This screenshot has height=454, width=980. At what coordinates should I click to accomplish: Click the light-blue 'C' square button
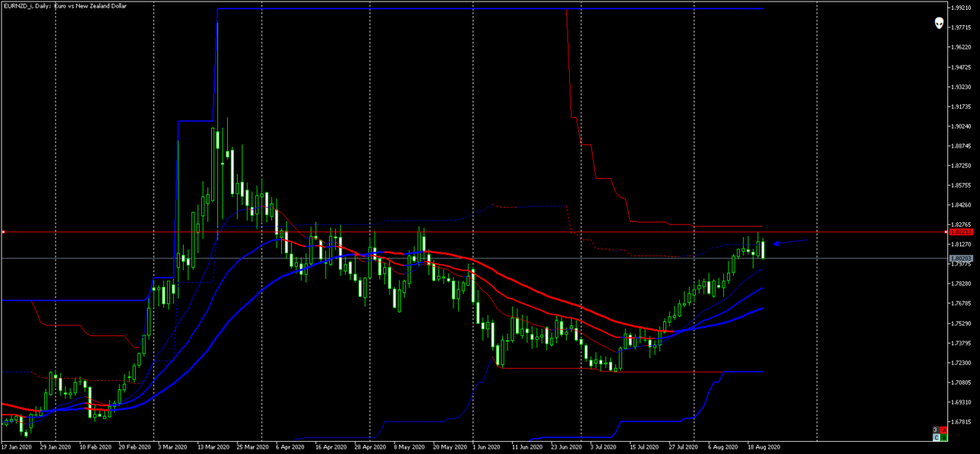click(x=936, y=437)
